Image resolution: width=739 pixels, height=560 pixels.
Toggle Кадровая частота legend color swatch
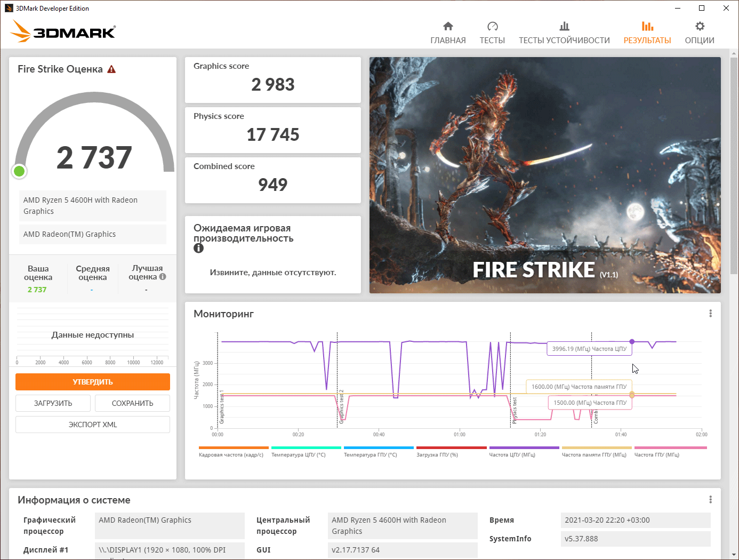tap(234, 448)
